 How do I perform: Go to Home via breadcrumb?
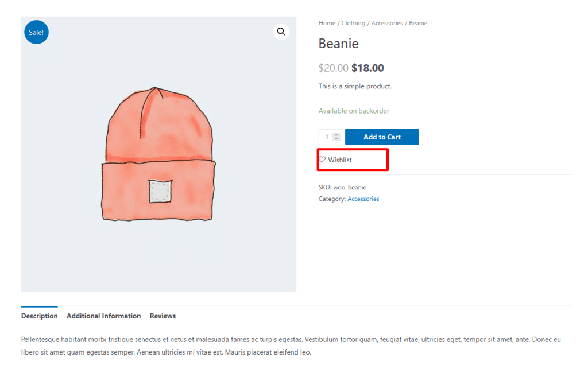tap(327, 23)
